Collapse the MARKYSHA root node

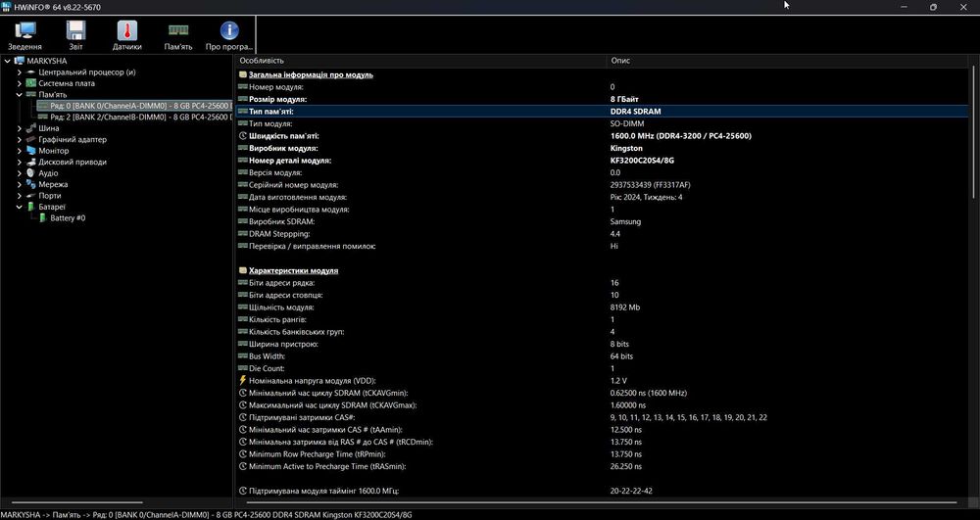coord(8,61)
